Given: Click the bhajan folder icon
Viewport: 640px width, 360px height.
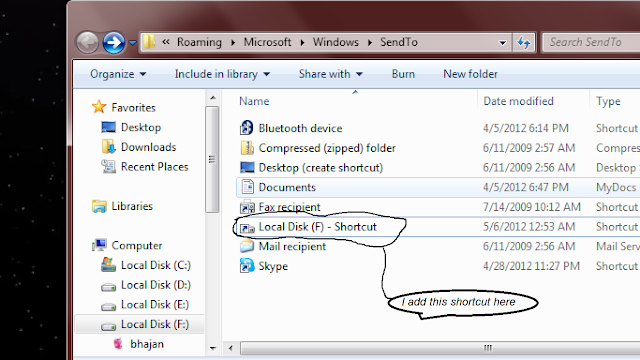Looking at the screenshot, I should (118, 344).
